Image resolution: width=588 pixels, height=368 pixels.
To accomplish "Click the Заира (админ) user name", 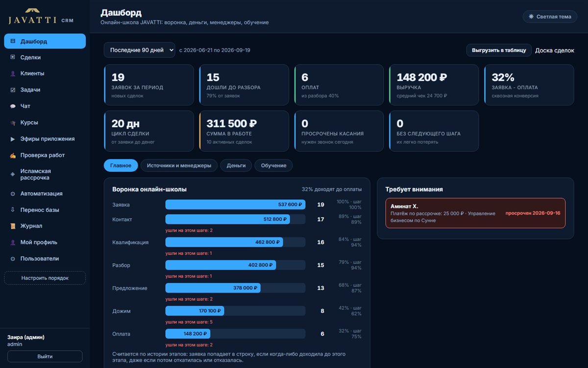I will tap(26, 337).
